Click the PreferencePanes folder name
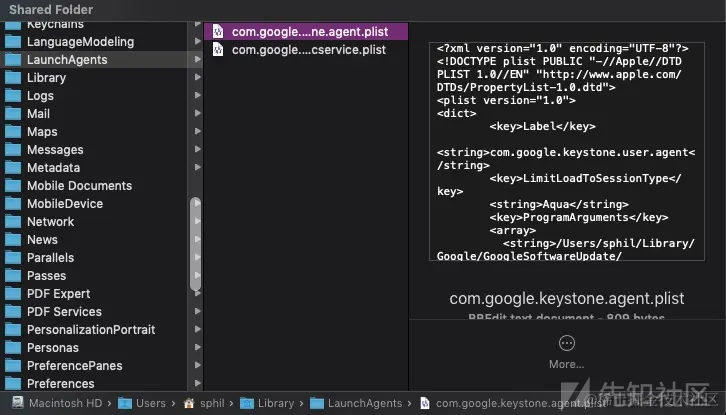 (75, 366)
